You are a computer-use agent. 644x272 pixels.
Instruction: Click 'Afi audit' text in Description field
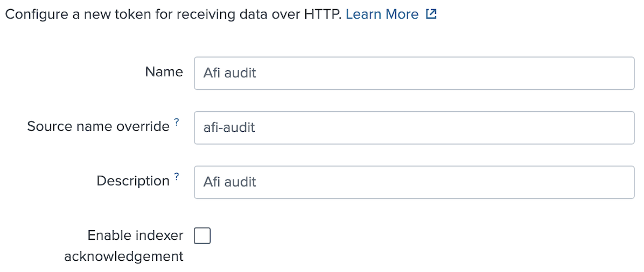coord(229,182)
